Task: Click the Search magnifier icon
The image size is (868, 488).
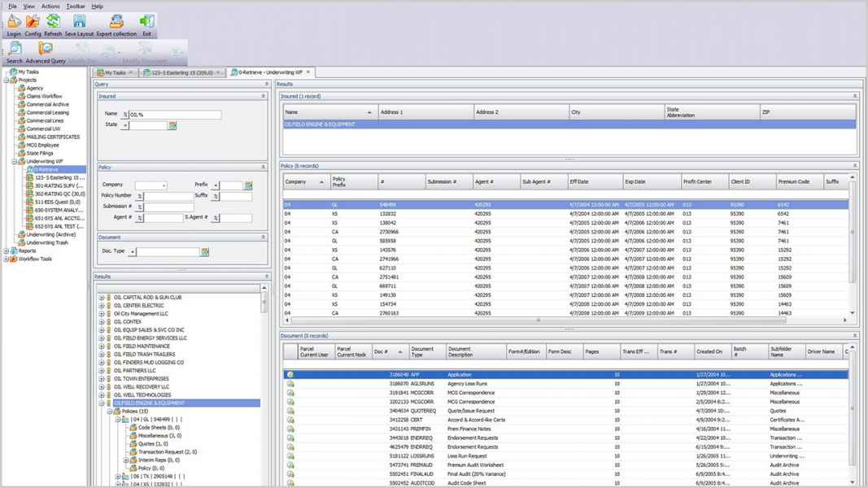Action: pos(15,50)
